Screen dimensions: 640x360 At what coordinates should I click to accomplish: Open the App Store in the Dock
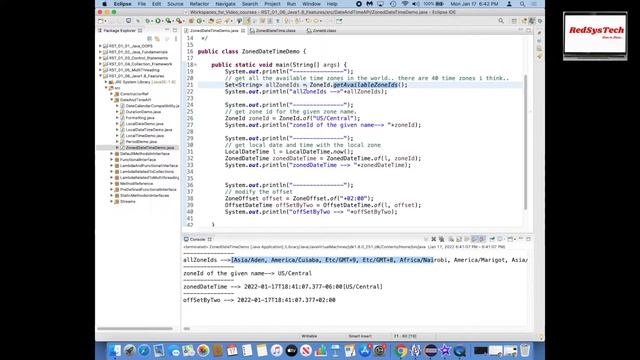pyautogui.click(x=364, y=350)
